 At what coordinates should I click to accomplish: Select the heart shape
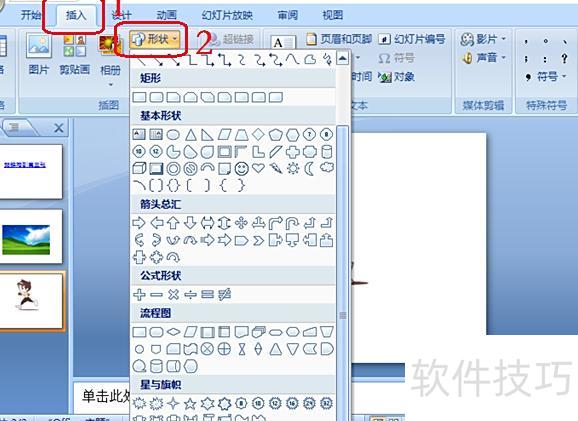coord(258,168)
